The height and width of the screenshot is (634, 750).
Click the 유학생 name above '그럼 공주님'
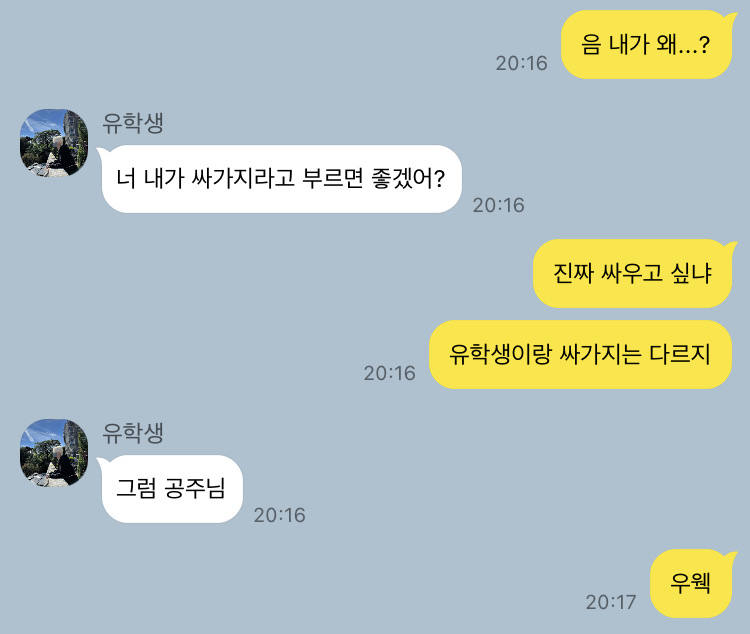(133, 433)
